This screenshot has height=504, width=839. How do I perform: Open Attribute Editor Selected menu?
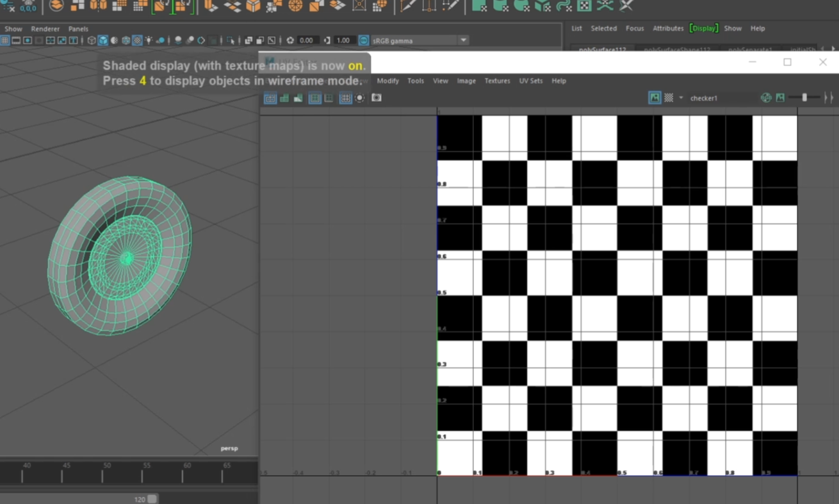(x=603, y=28)
